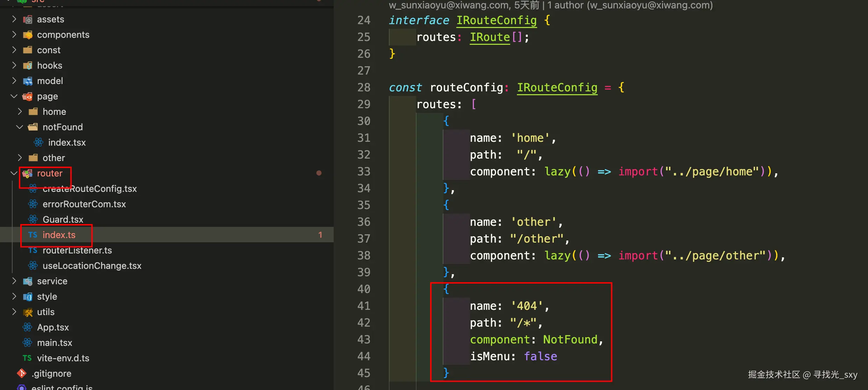Expand the home folder chevron
This screenshot has height=390, width=868.
(20, 112)
